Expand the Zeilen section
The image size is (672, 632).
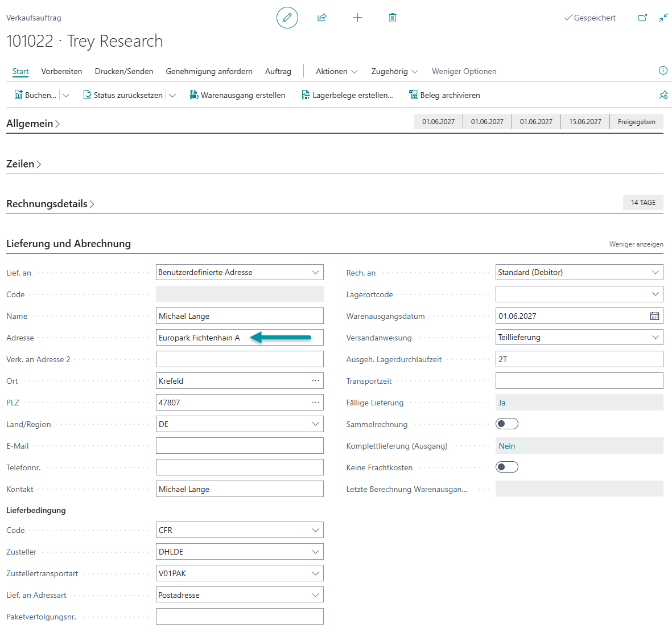pyautogui.click(x=23, y=164)
